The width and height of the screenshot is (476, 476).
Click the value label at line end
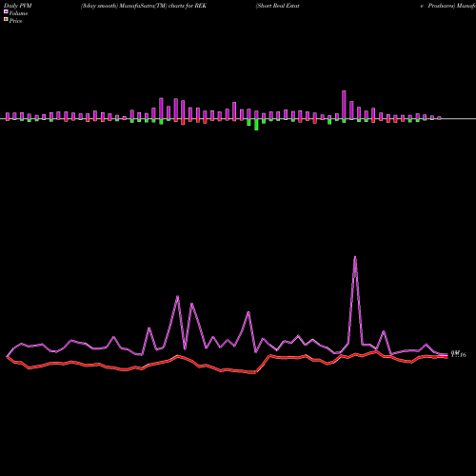tap(459, 354)
